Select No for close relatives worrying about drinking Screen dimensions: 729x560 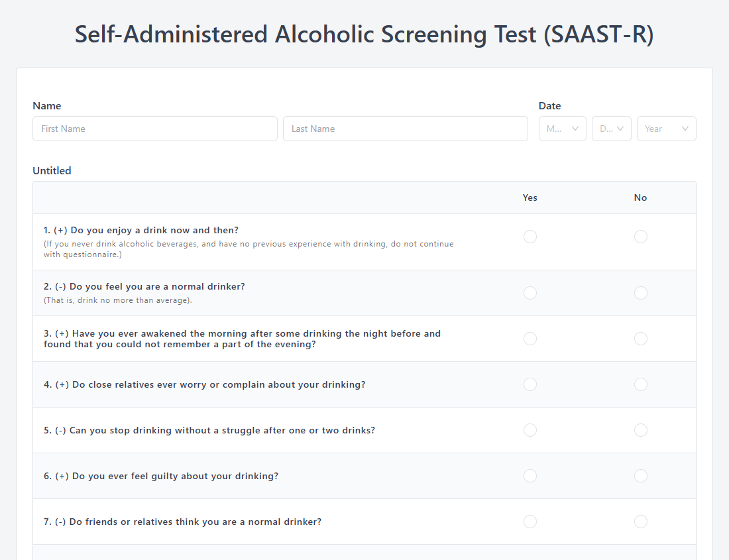pos(640,384)
